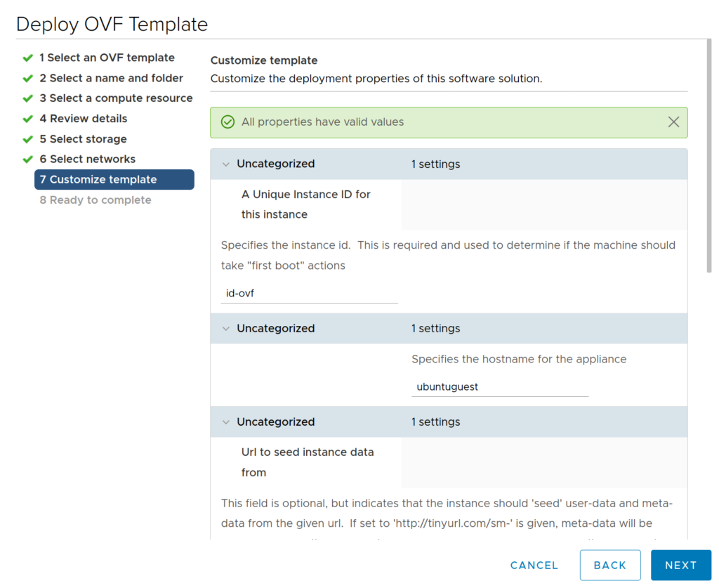
Task: Click the green checkmark beside Select an OVF template
Action: [x=28, y=58]
